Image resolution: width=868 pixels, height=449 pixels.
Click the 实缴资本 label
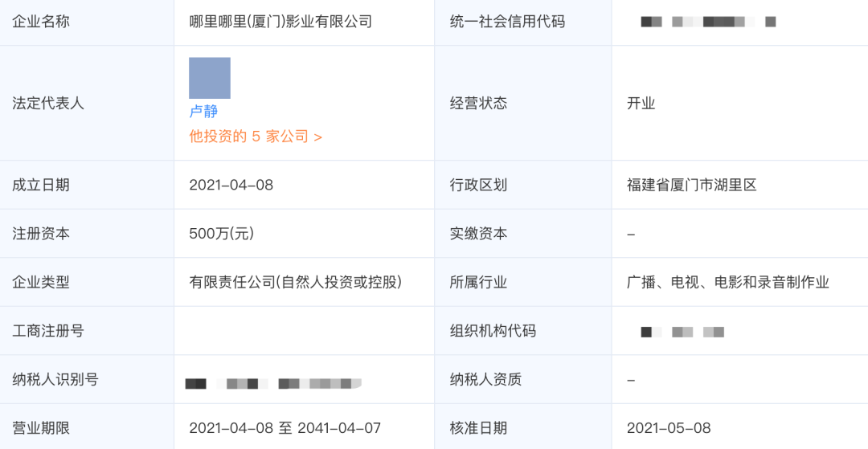click(478, 234)
